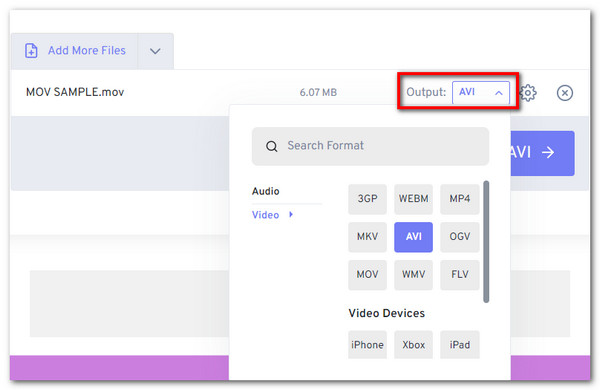Choose the FLV format
Viewport: 600px width, 390px height.
click(460, 274)
